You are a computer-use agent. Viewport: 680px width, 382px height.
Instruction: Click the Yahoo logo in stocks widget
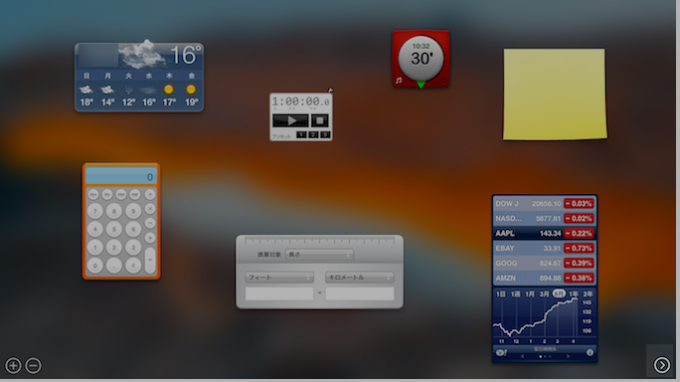pos(501,353)
